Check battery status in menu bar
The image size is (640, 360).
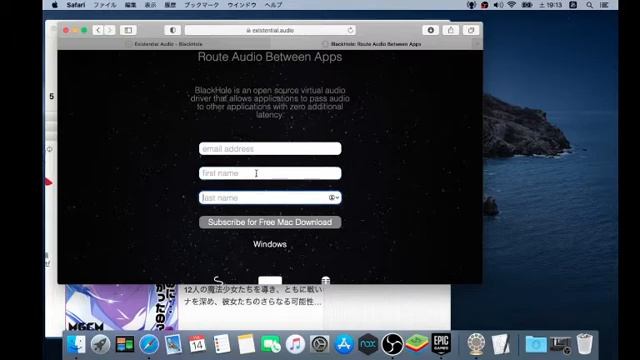click(x=527, y=5)
